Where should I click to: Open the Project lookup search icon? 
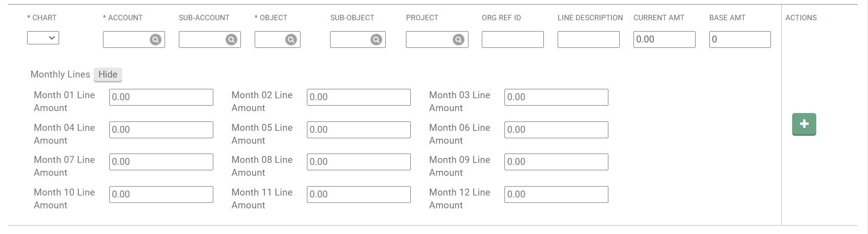pos(459,40)
